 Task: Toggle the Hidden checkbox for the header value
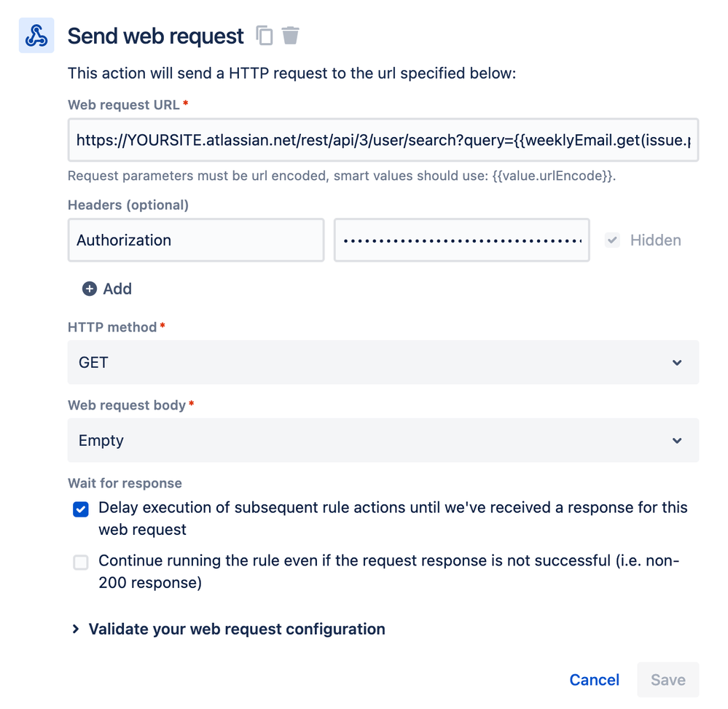[x=612, y=240]
